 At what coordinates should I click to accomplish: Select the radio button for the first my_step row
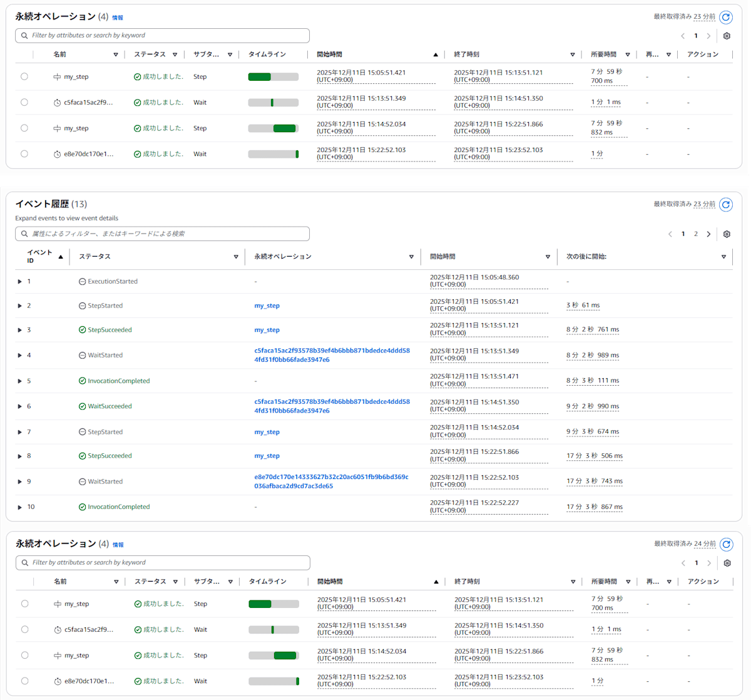tap(24, 76)
